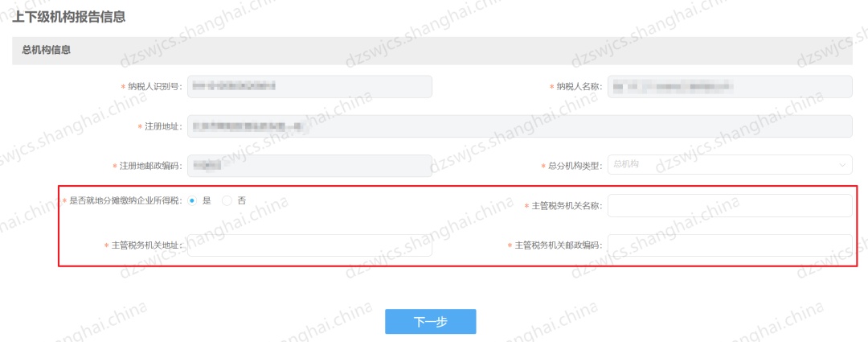
Task: Select the 是 radio button
Action: click(192, 201)
